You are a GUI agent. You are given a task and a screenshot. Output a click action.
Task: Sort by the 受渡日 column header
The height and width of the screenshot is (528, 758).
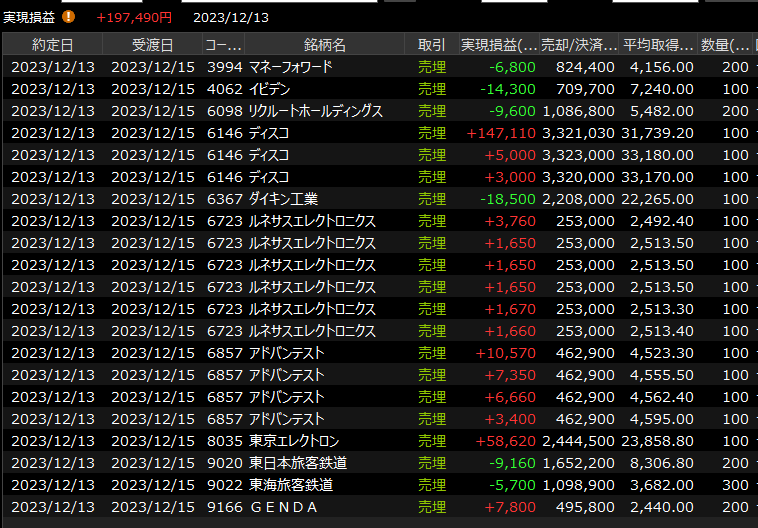point(152,44)
